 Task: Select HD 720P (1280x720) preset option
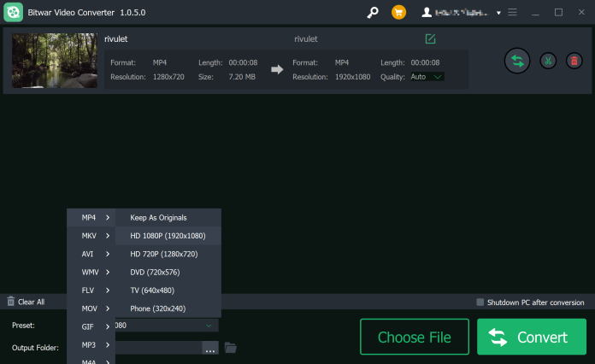pos(163,254)
